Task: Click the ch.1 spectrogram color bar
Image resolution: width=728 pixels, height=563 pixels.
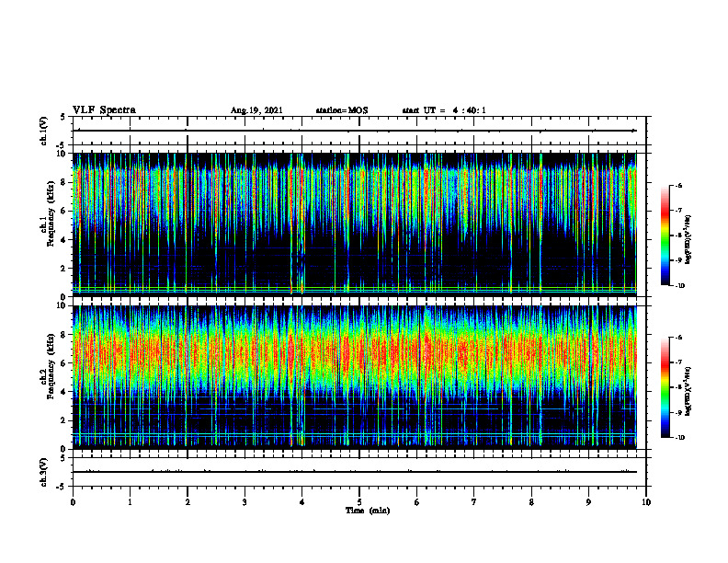Action: click(665, 236)
